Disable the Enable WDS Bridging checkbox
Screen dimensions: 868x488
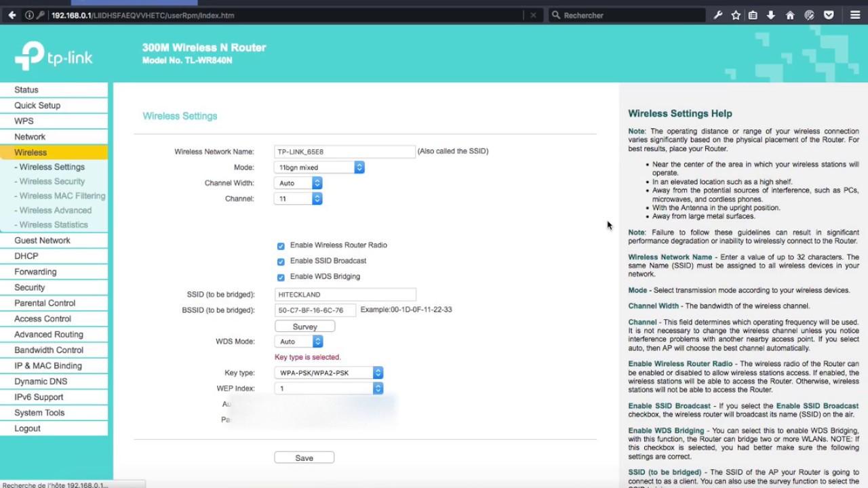(x=281, y=277)
